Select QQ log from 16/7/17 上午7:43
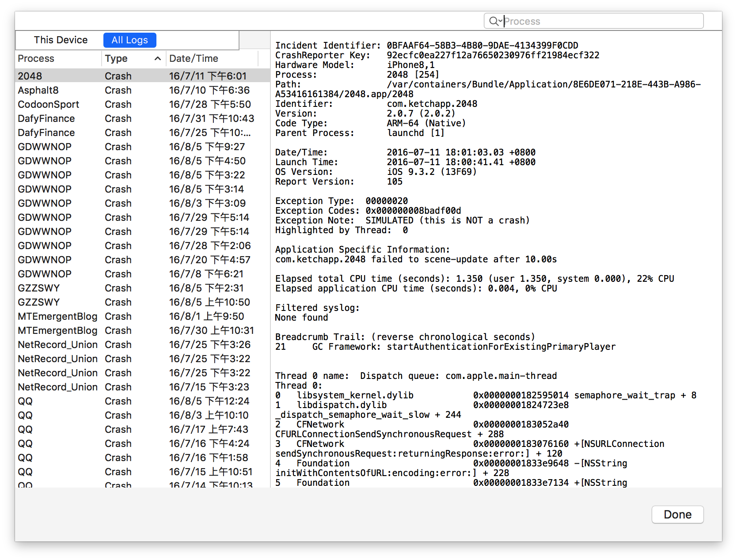Viewport: 737px width, 560px height. tap(142, 429)
